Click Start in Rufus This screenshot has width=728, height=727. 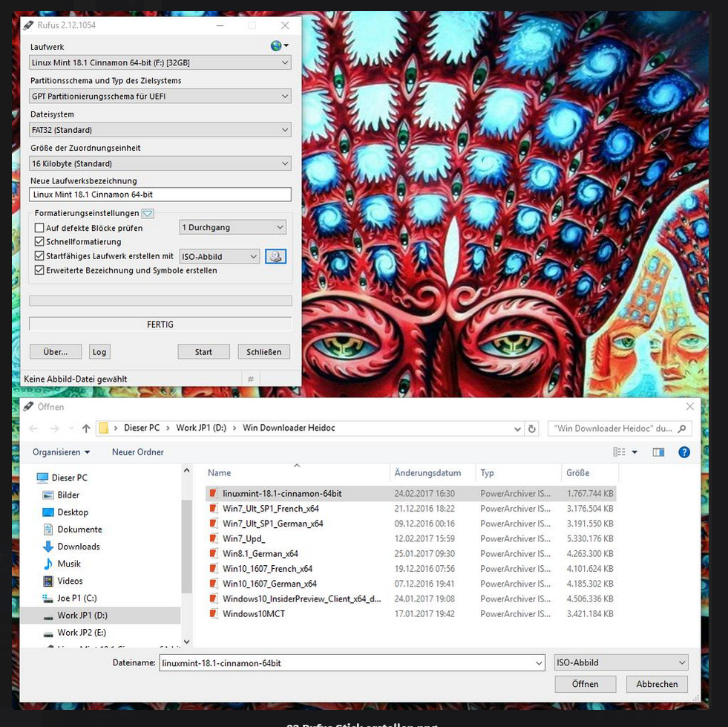point(203,352)
